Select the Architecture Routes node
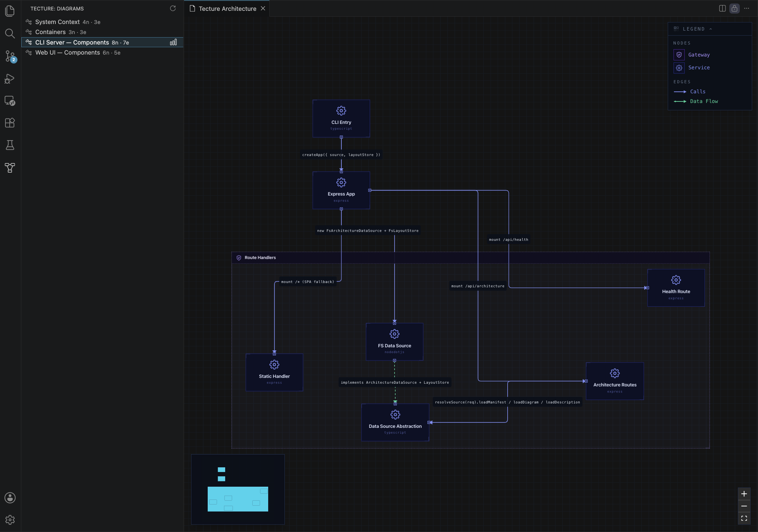The image size is (758, 532). coord(615,381)
